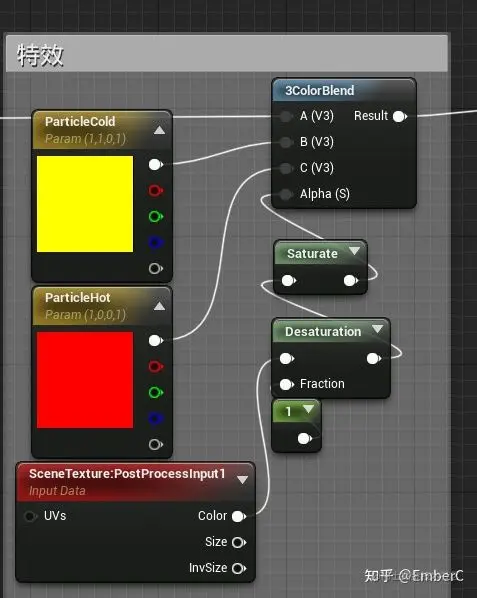This screenshot has height=598, width=477.
Task: Click SceneTexture Size output pin
Action: (x=239, y=542)
